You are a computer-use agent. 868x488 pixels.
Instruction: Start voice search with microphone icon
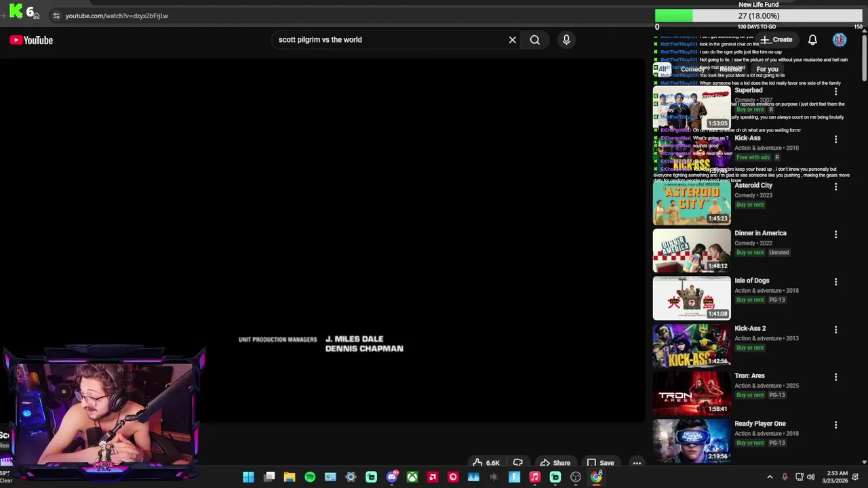tap(566, 40)
